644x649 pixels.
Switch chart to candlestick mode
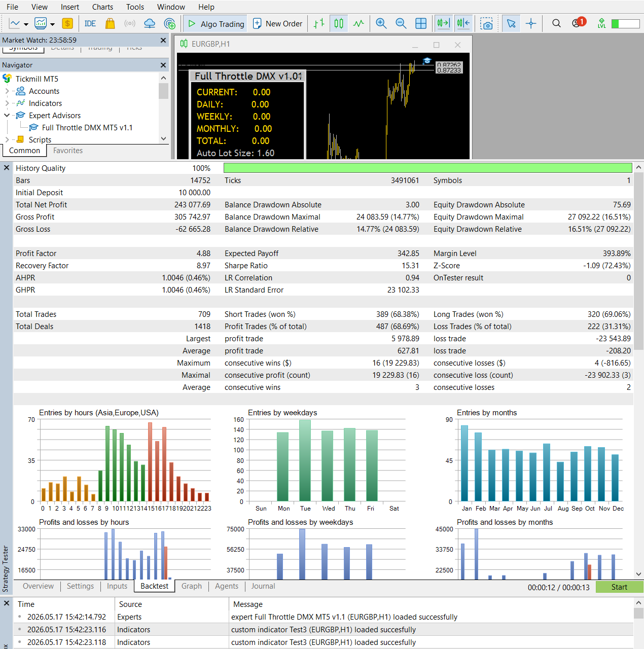pyautogui.click(x=339, y=23)
